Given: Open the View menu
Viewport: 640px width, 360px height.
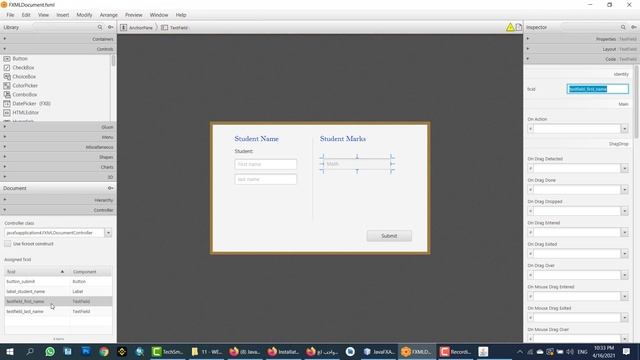Looking at the screenshot, I should coord(43,15).
